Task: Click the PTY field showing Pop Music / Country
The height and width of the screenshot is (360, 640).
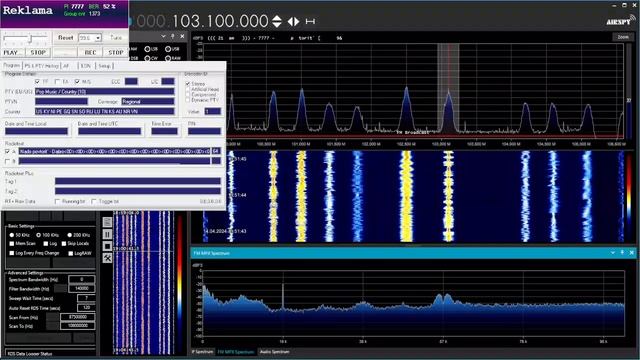Action: [x=104, y=91]
